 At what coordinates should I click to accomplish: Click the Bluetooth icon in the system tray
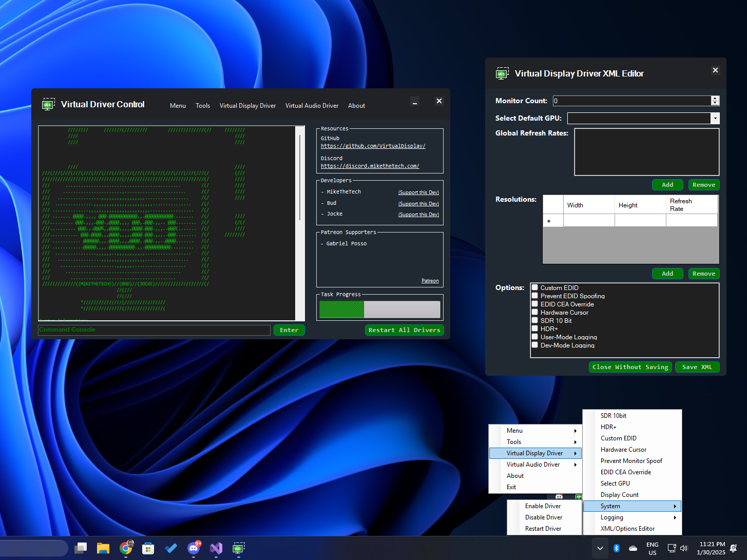click(617, 548)
